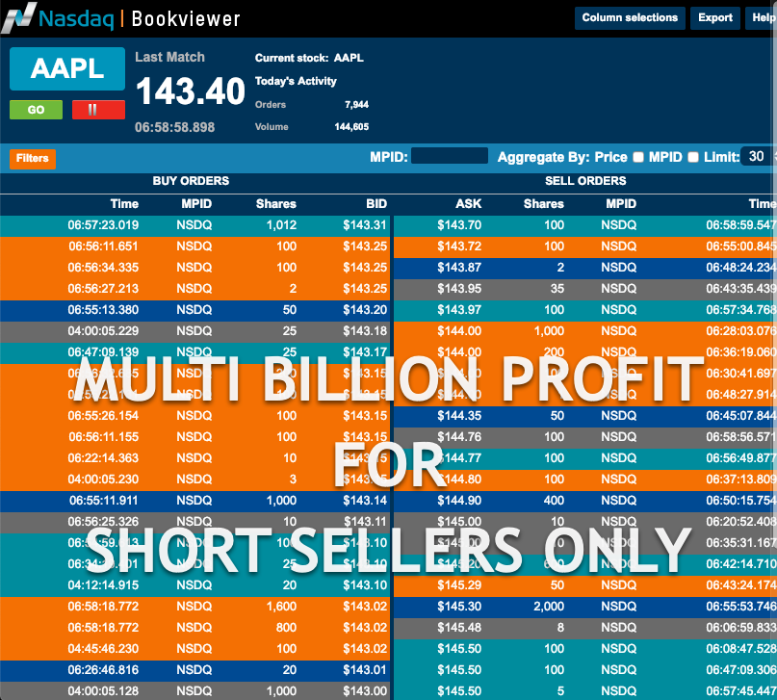Select buy order time 06:56:27.213
This screenshot has height=700, width=777.
(103, 289)
